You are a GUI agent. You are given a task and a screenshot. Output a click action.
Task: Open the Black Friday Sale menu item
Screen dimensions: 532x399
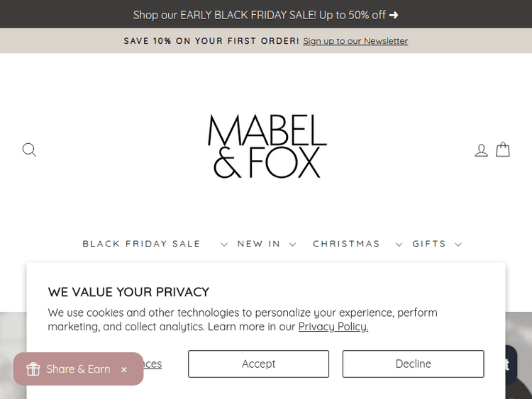pos(142,244)
